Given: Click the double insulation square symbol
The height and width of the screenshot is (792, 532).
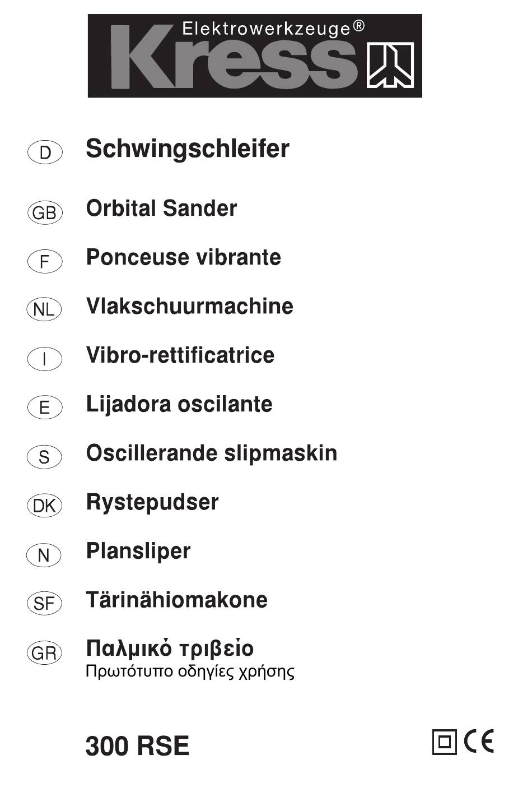Looking at the screenshot, I should coord(445,742).
